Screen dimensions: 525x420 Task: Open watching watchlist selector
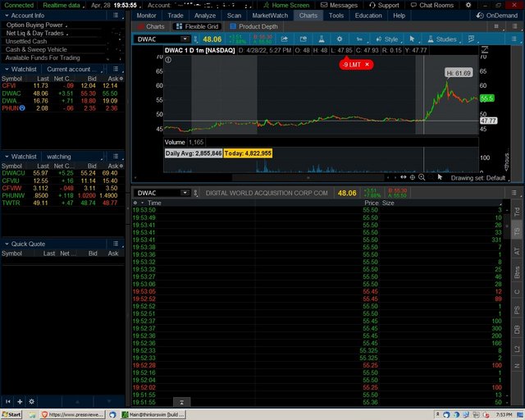tap(73, 157)
